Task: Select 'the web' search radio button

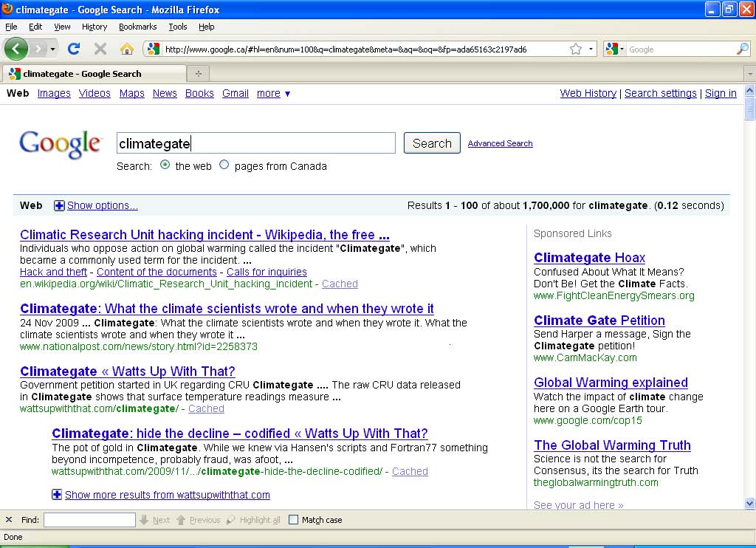Action: click(x=165, y=165)
